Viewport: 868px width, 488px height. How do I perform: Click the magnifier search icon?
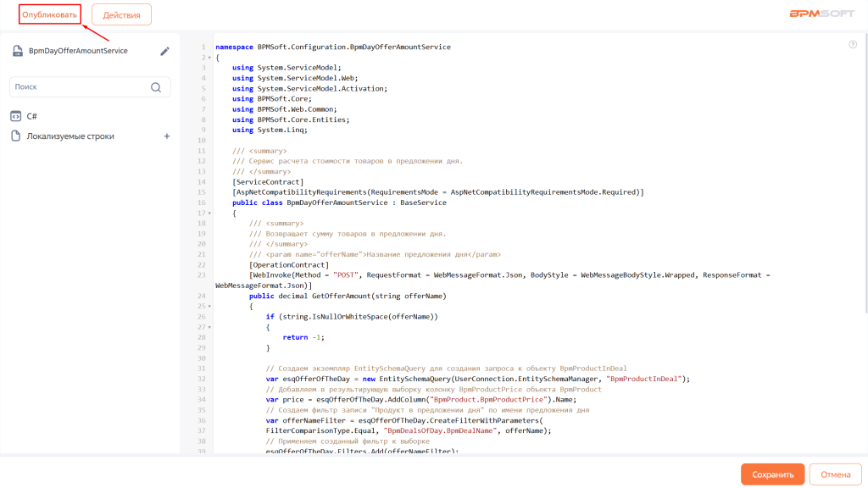[x=156, y=87]
